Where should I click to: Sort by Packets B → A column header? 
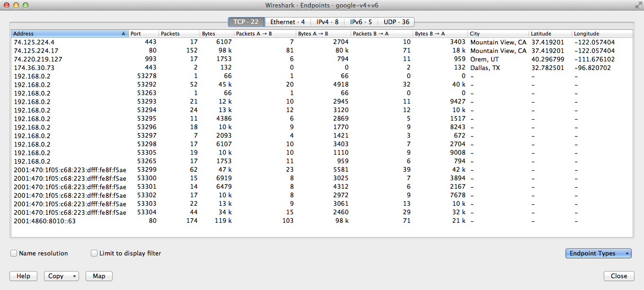tap(382, 34)
